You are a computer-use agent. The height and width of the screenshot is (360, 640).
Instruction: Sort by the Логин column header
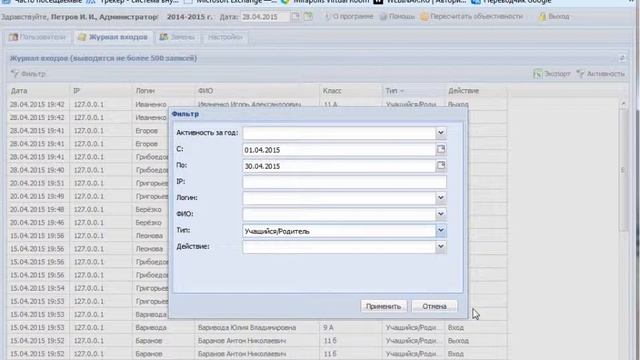pos(164,91)
